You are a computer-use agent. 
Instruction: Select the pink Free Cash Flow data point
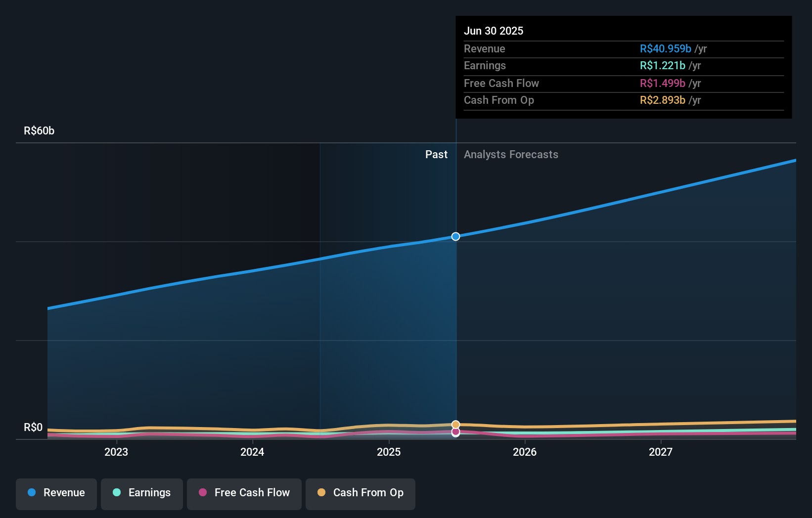tap(455, 432)
